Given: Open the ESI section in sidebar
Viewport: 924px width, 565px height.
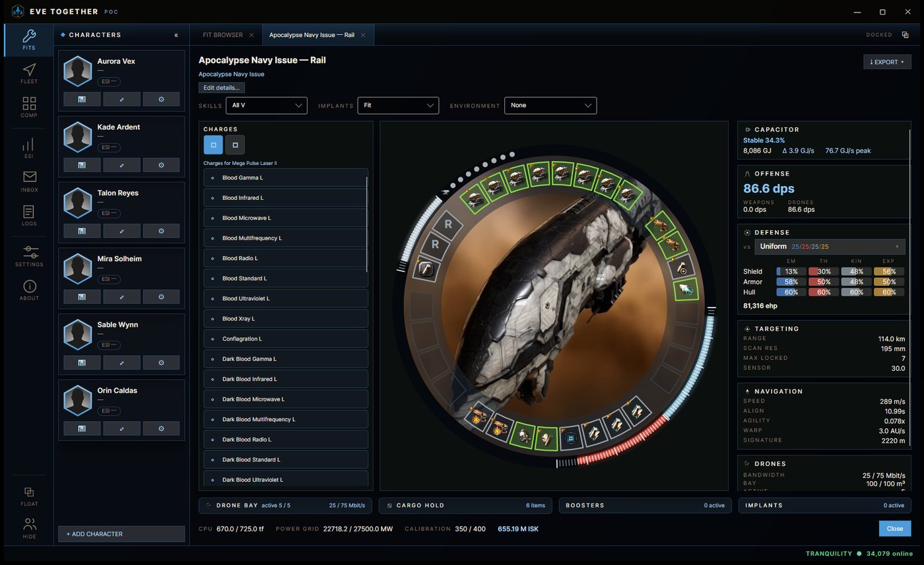Looking at the screenshot, I should click(x=29, y=149).
